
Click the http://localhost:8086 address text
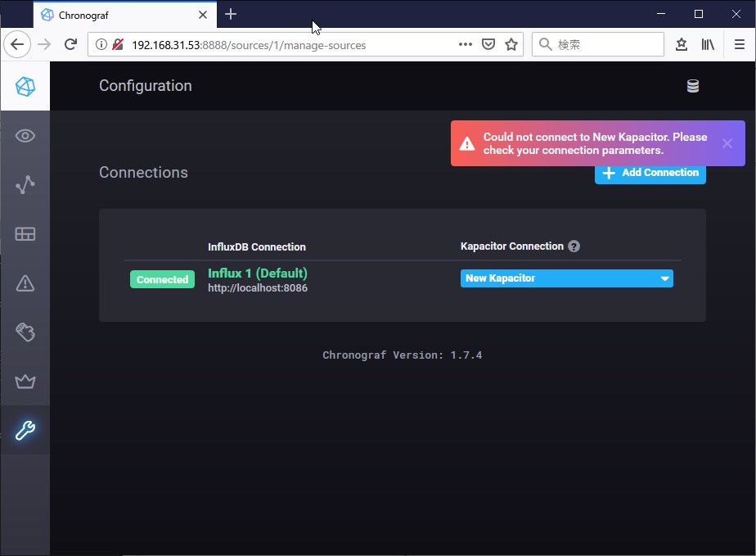[258, 288]
